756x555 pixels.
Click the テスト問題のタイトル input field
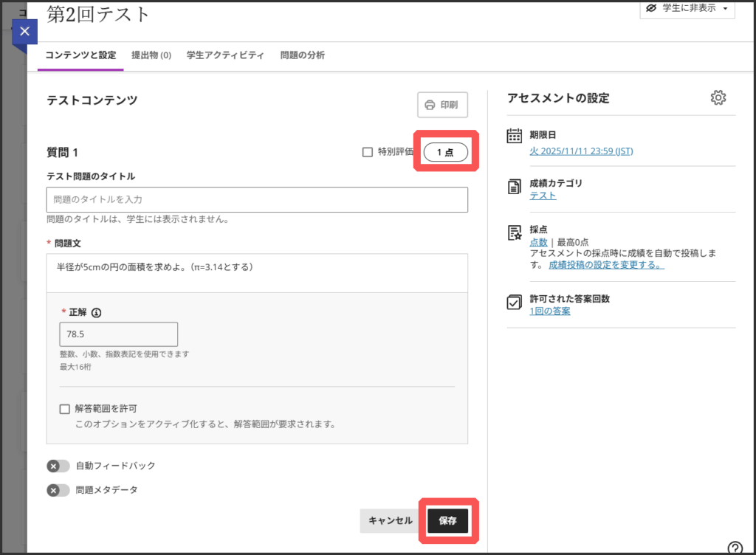(x=257, y=199)
